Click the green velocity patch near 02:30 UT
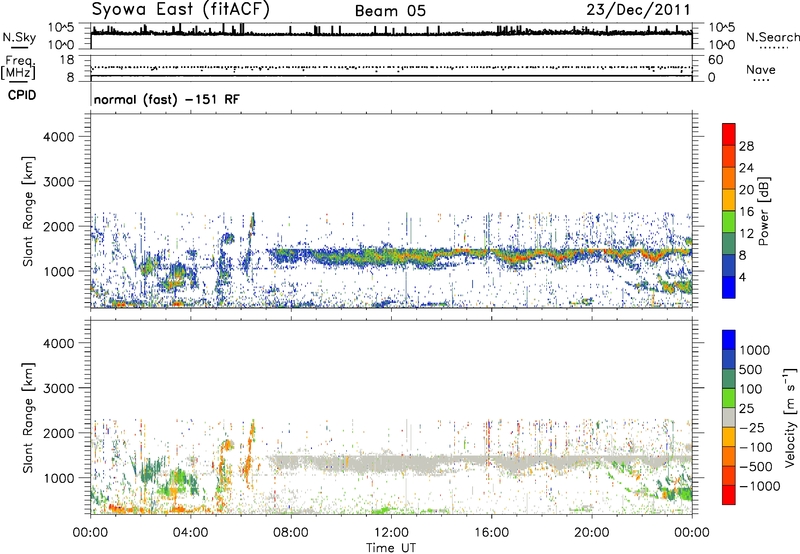Screen dimensions: 800x554 pos(149,472)
